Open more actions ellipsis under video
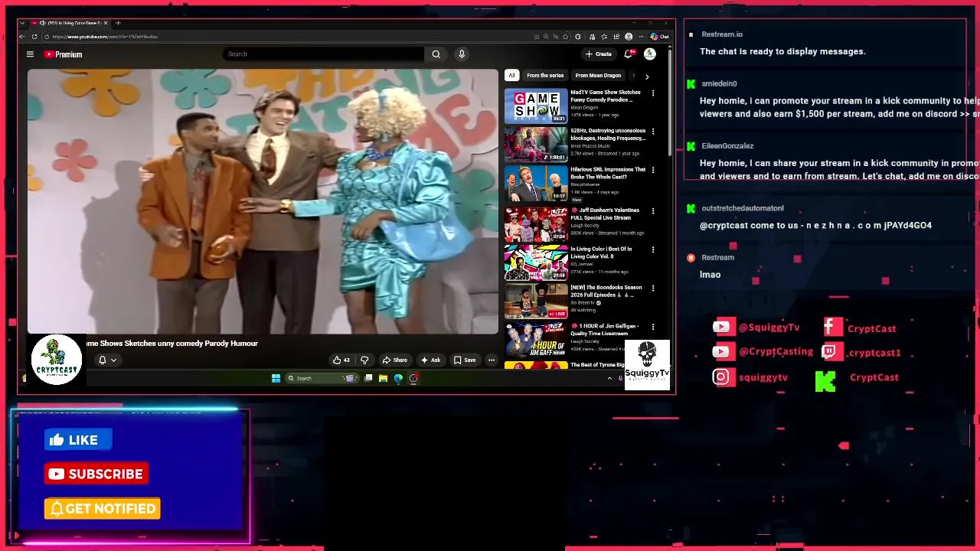Screen dimensions: 980x551 [x=492, y=360]
